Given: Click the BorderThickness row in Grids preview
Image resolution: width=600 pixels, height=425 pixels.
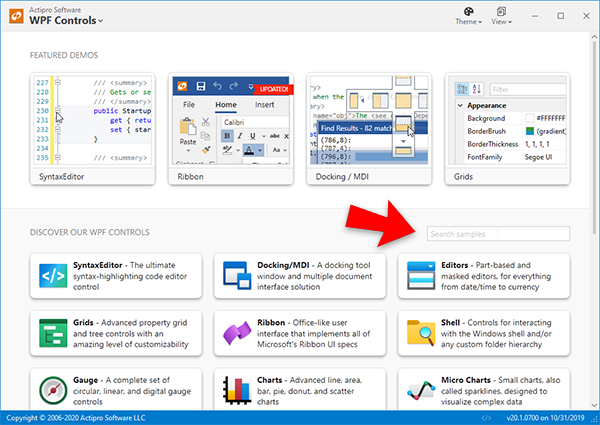Looking at the screenshot, I should (x=515, y=144).
